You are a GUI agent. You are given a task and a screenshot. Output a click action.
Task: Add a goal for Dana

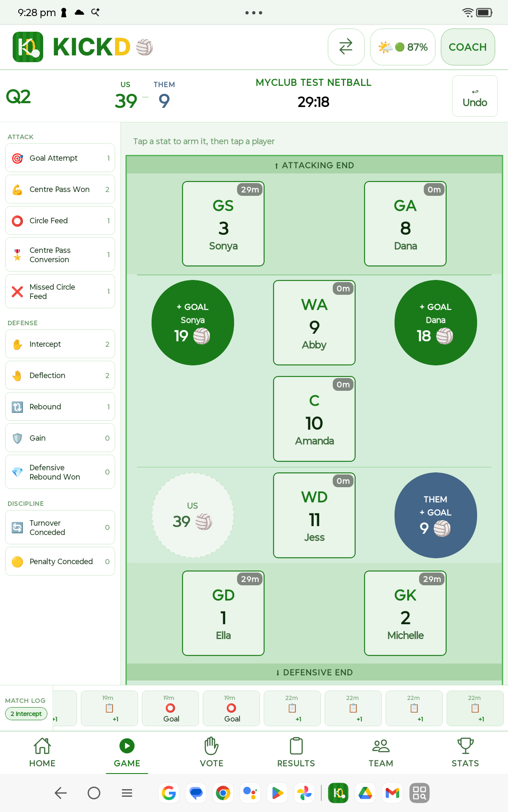pyautogui.click(x=436, y=323)
